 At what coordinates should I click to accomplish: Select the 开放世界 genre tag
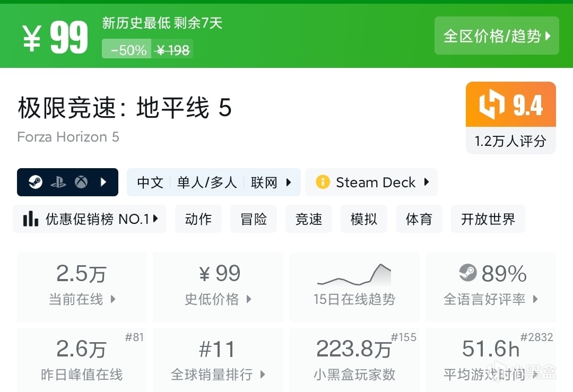click(488, 219)
